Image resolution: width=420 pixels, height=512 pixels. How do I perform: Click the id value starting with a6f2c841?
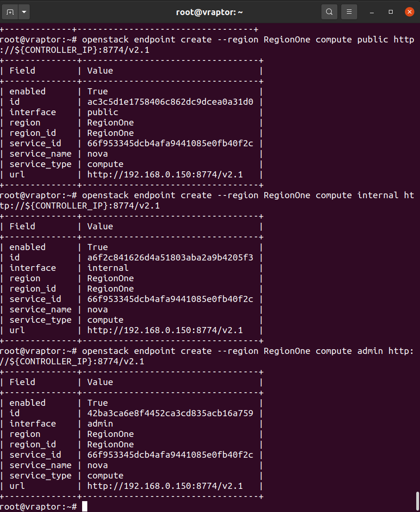(170, 258)
